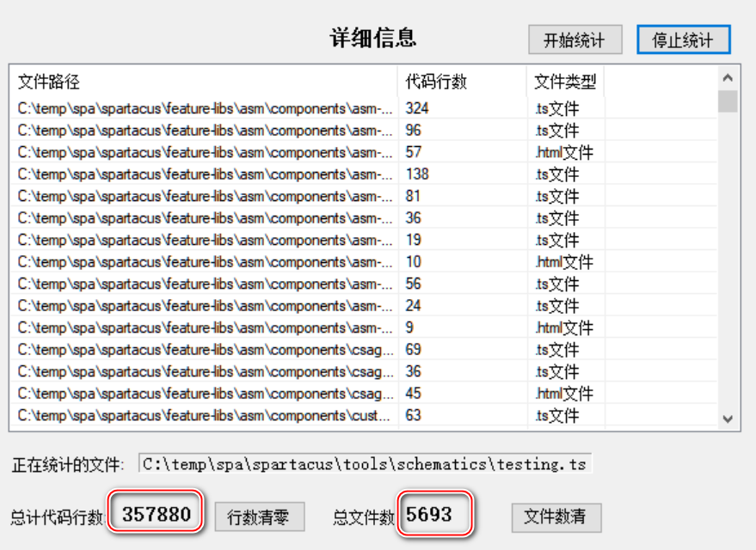Click the vertical scrollbar track
This screenshot has height=550, width=756.
click(727, 258)
